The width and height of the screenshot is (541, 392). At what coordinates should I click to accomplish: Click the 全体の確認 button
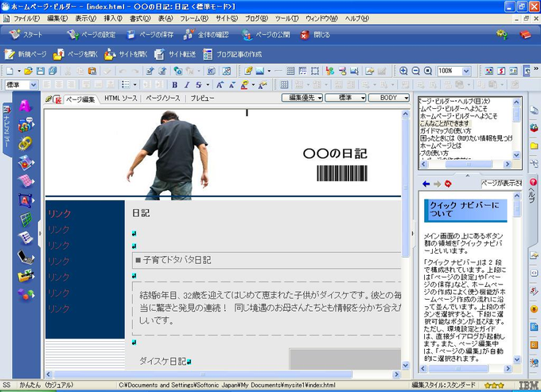pos(206,35)
